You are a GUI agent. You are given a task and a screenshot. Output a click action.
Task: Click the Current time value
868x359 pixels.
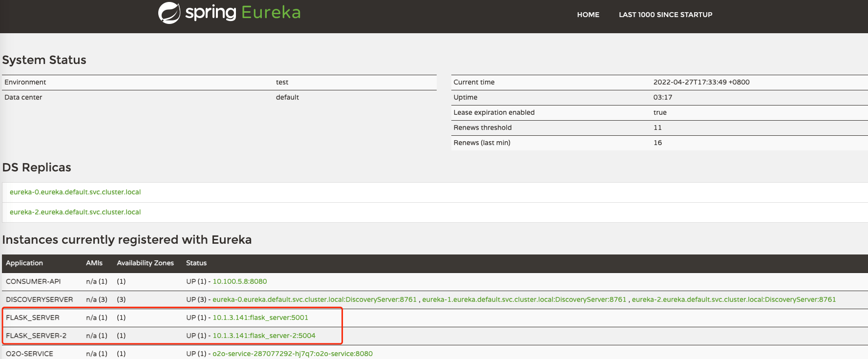tap(701, 82)
